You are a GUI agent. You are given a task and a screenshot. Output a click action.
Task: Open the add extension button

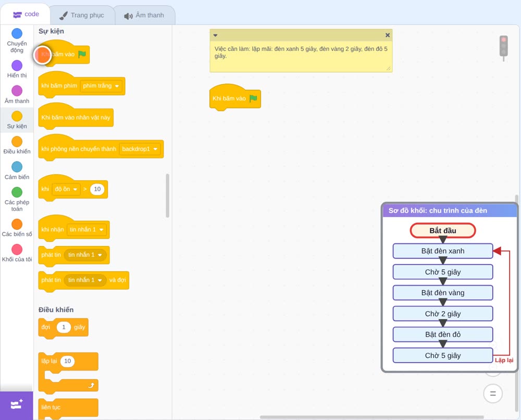(17, 405)
